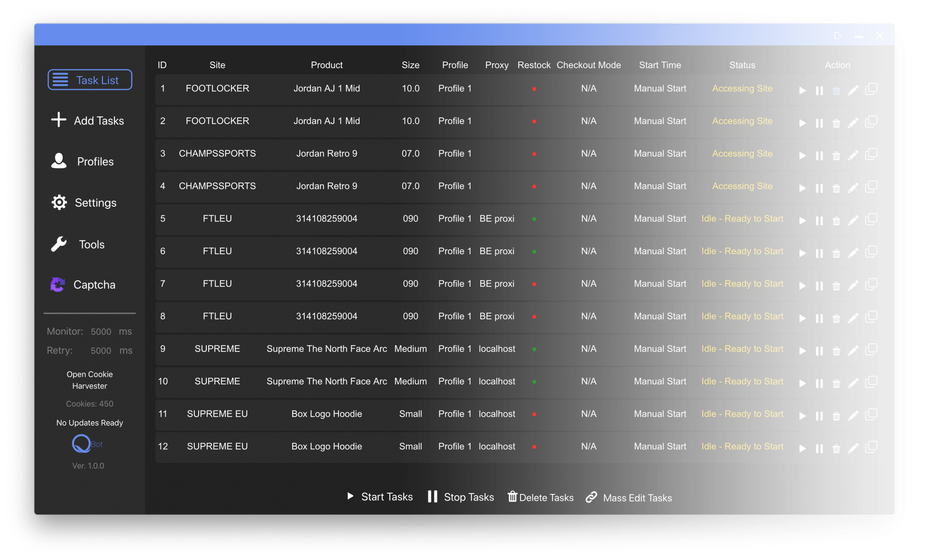Click Box Logo Hoodie in task 11
Screen dimensions: 929x560
tap(327, 414)
